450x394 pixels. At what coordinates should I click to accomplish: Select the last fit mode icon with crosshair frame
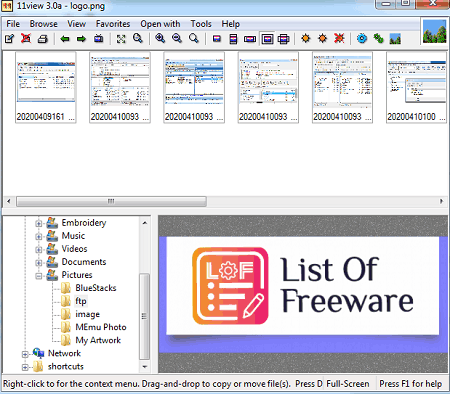(283, 39)
